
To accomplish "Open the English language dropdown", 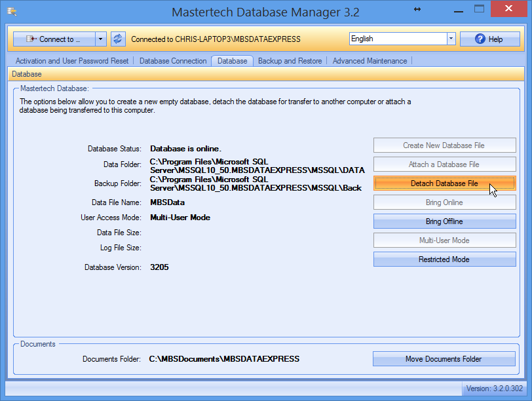I will point(451,39).
